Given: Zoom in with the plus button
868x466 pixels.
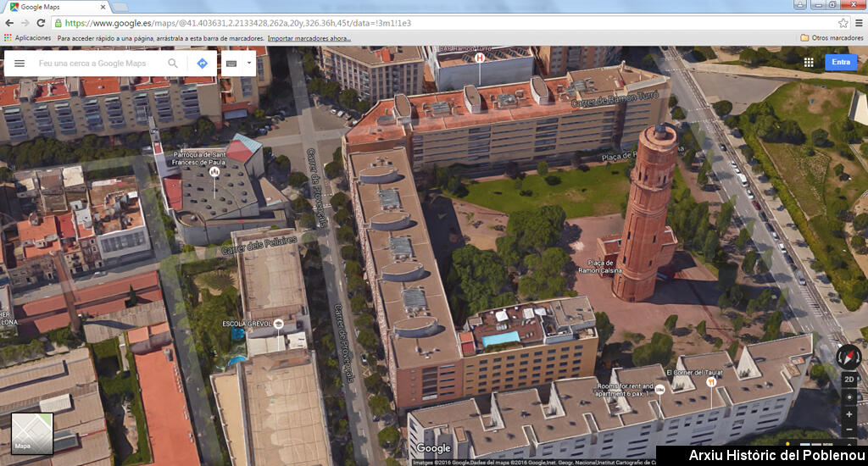Looking at the screenshot, I should (x=849, y=413).
